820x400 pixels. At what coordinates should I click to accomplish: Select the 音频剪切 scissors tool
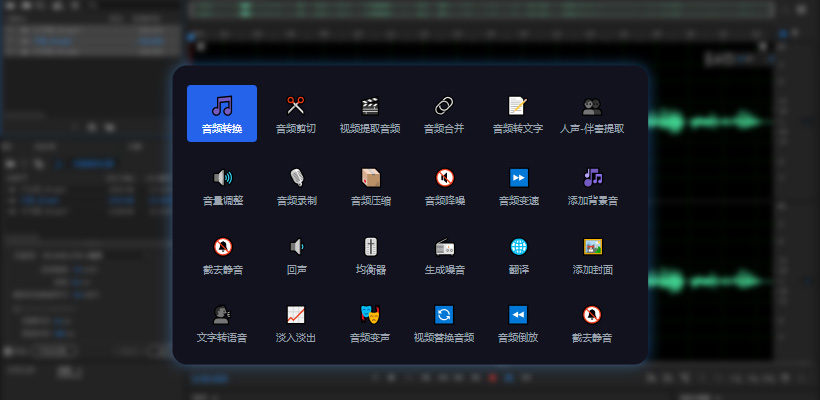[x=295, y=113]
